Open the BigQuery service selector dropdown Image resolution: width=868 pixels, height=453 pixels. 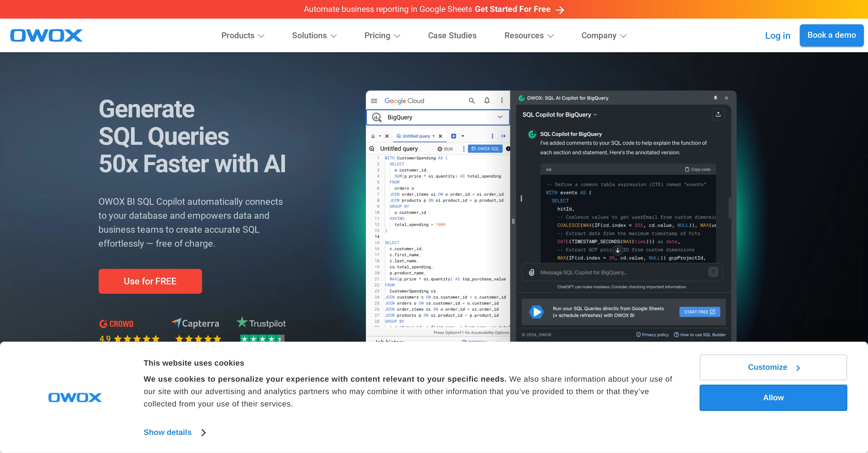500,117
